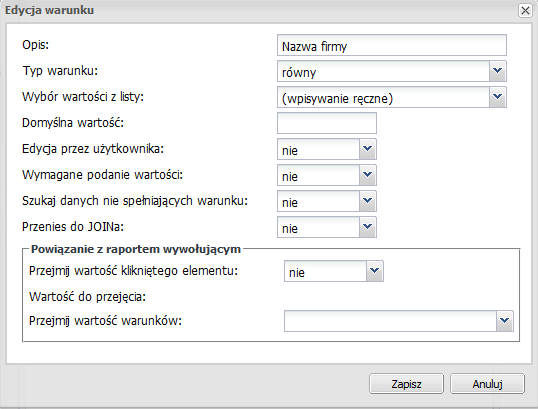Click the 'Opis:' label

(x=35, y=45)
